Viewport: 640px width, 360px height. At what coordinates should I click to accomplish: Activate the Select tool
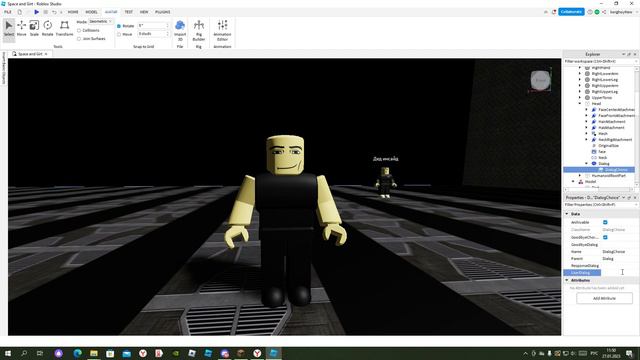pos(9,29)
